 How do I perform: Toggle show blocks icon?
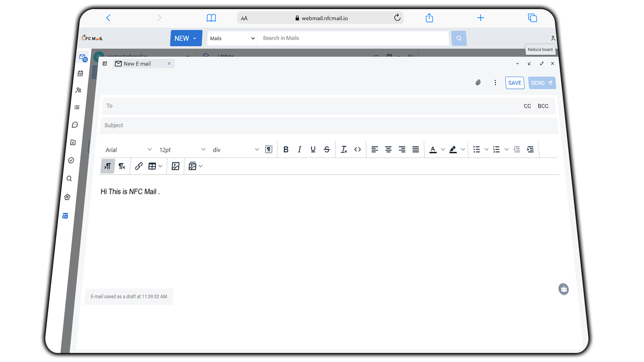tap(269, 149)
